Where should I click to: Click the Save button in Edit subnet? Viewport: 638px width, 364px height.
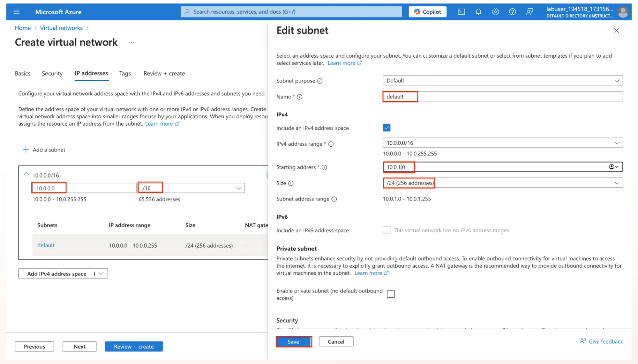click(x=293, y=341)
